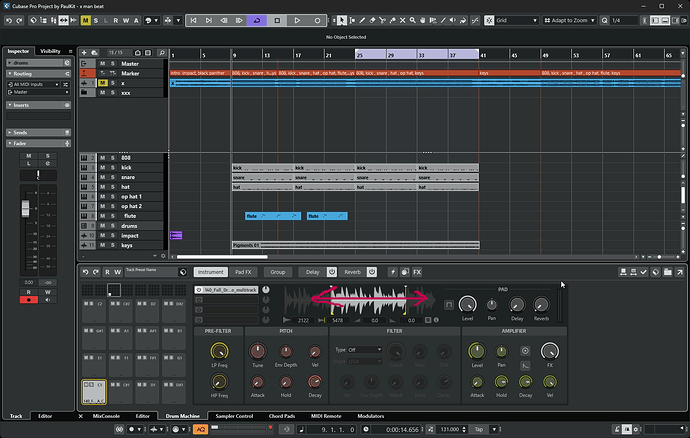Open Adapt to Zoom grid dropdown
The height and width of the screenshot is (438, 690).
(x=569, y=20)
